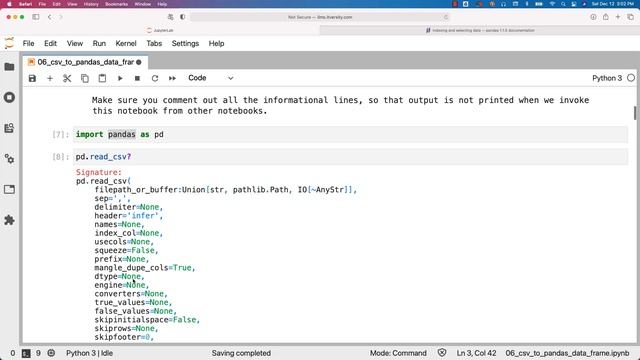This screenshot has width=640, height=360.
Task: Open the View menu in JupyterLab
Action: click(x=75, y=43)
